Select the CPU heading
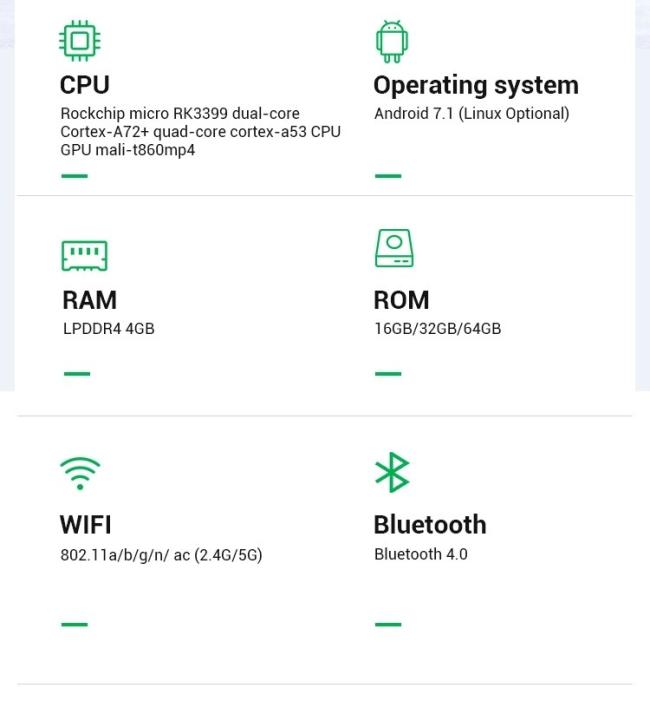The height and width of the screenshot is (714, 650). click(x=85, y=85)
